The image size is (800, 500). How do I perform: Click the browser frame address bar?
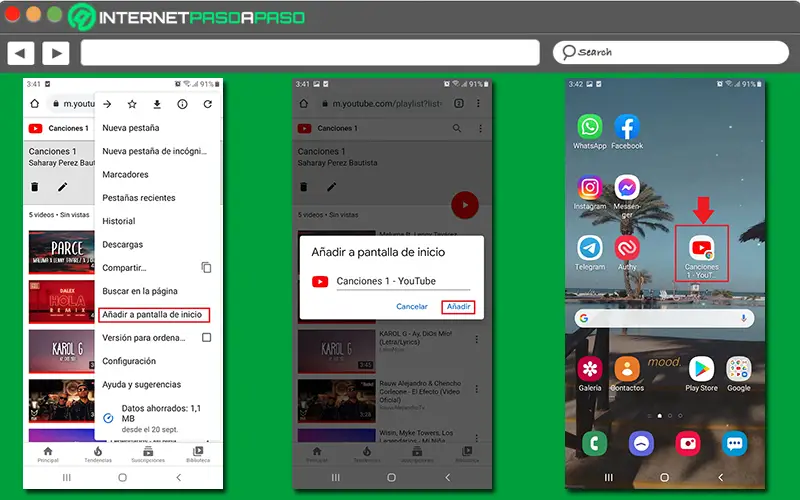[310, 53]
